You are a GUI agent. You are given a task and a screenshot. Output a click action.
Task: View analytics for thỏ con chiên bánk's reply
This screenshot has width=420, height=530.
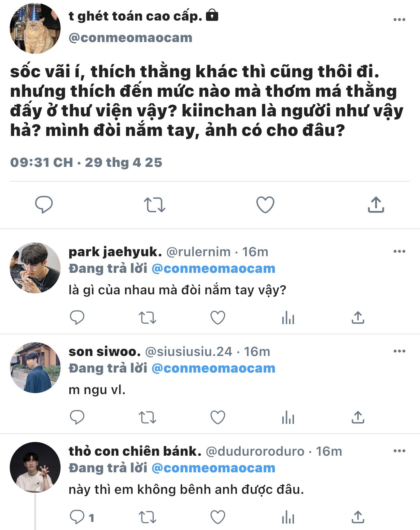288,517
